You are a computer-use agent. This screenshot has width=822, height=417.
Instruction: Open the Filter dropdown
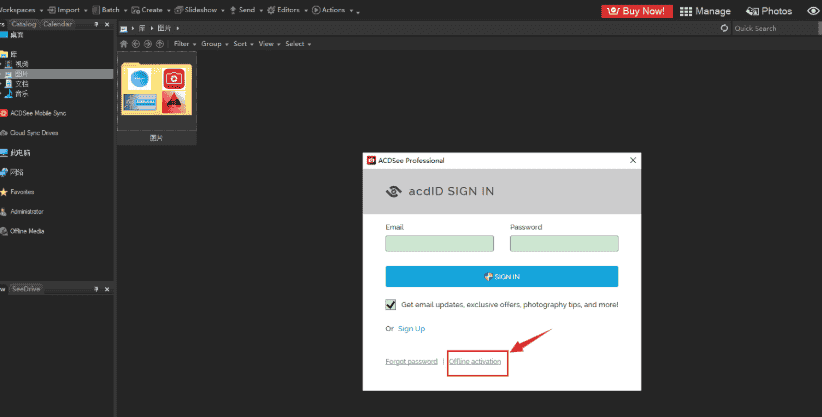point(184,44)
